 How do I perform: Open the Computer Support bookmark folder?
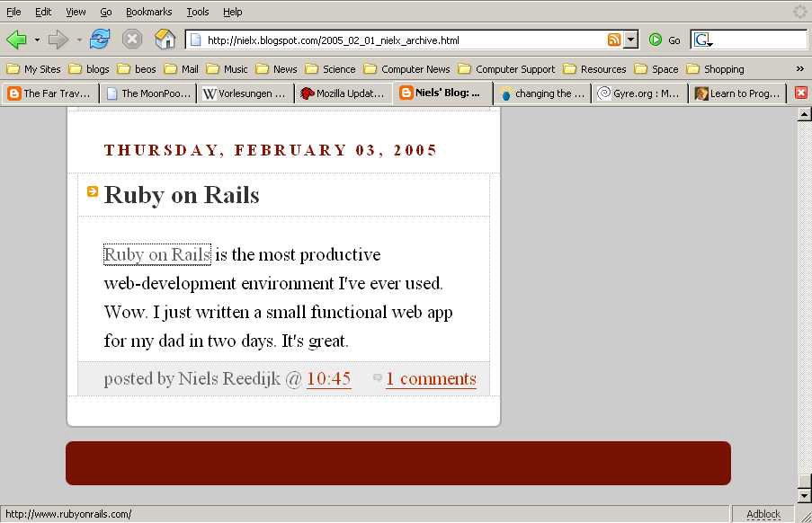506,69
